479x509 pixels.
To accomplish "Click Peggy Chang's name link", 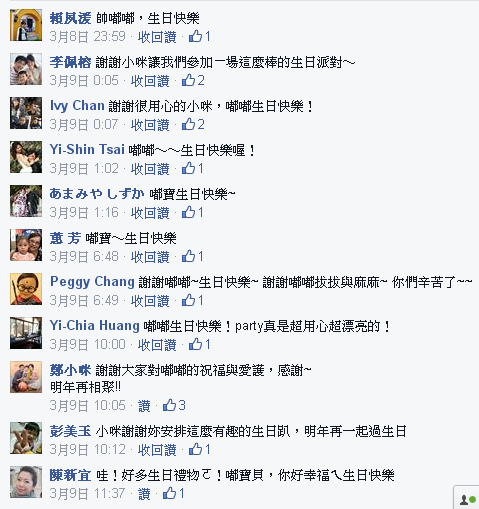I will 92,282.
